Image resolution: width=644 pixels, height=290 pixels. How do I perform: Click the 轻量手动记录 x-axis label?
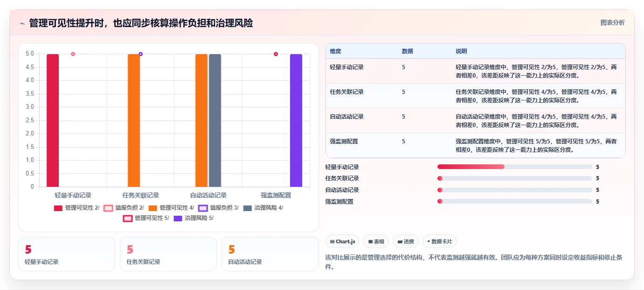coord(73,195)
